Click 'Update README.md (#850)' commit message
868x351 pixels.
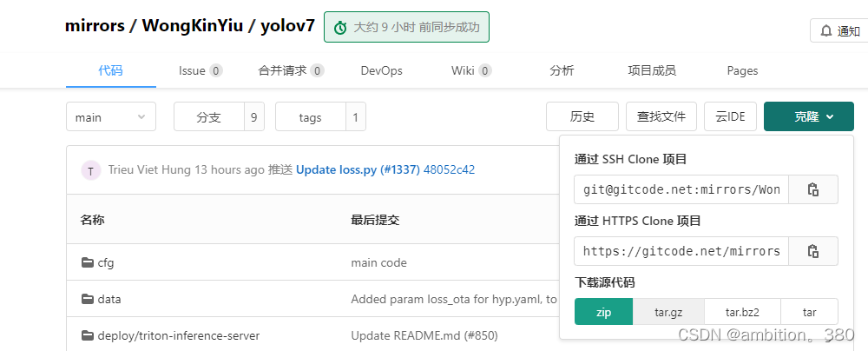tap(424, 336)
